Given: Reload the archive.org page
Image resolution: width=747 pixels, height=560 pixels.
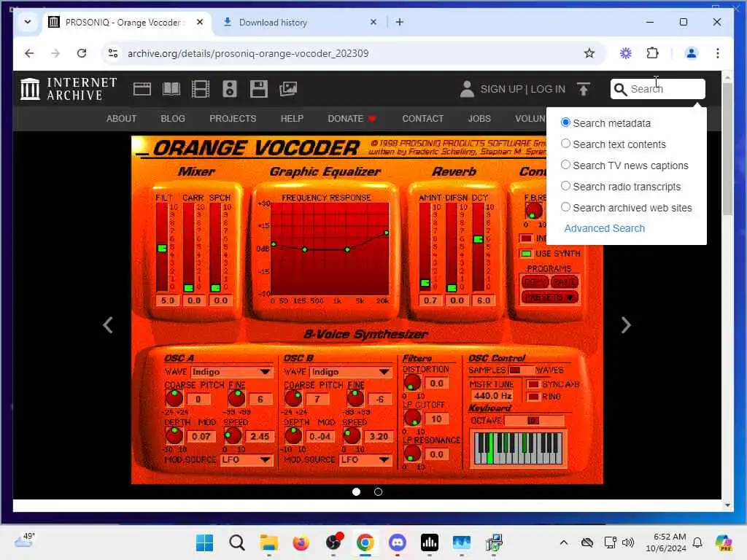Looking at the screenshot, I should [x=82, y=53].
